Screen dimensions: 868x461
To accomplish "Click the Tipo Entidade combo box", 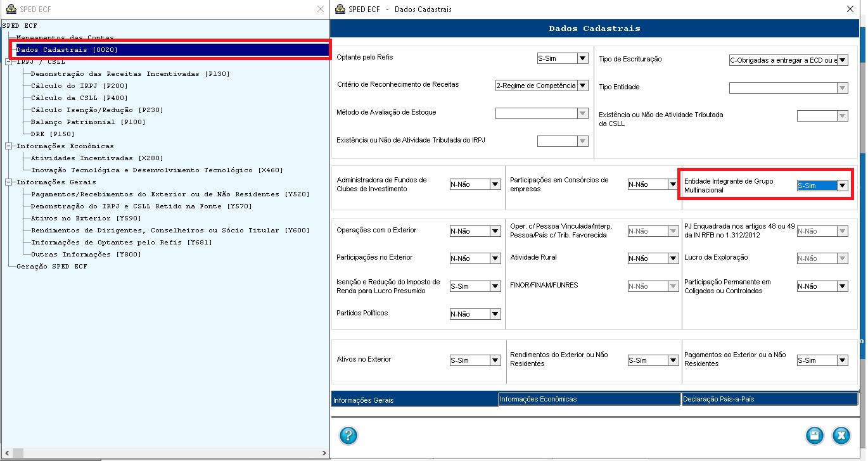I will 789,88.
